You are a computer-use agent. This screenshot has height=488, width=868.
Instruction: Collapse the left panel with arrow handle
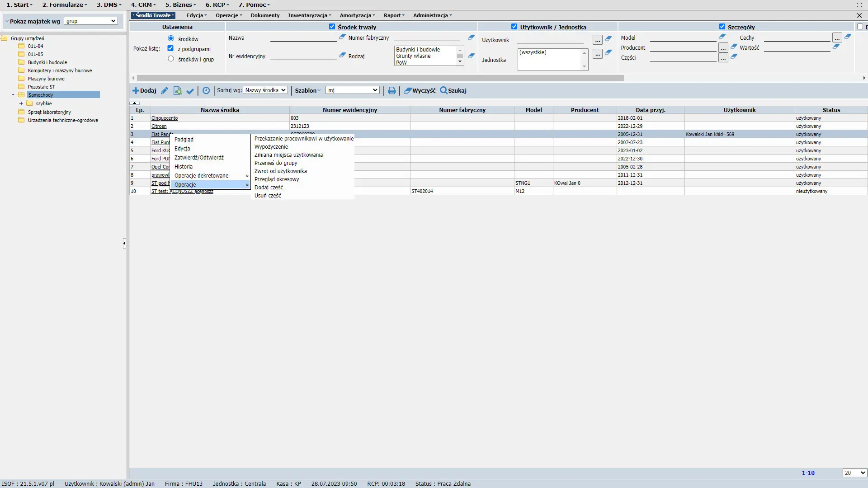click(x=124, y=244)
